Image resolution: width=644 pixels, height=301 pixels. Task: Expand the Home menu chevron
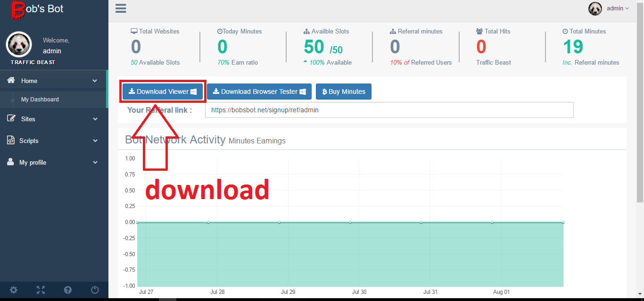pyautogui.click(x=95, y=80)
